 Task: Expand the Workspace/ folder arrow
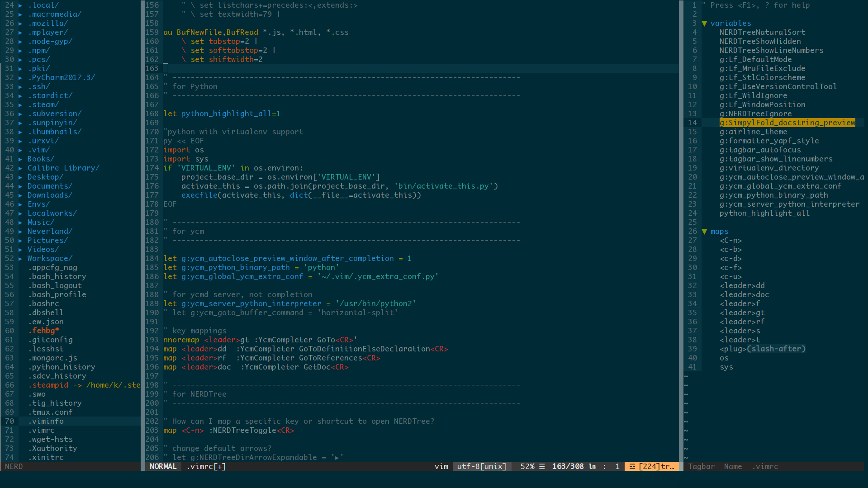coord(20,259)
